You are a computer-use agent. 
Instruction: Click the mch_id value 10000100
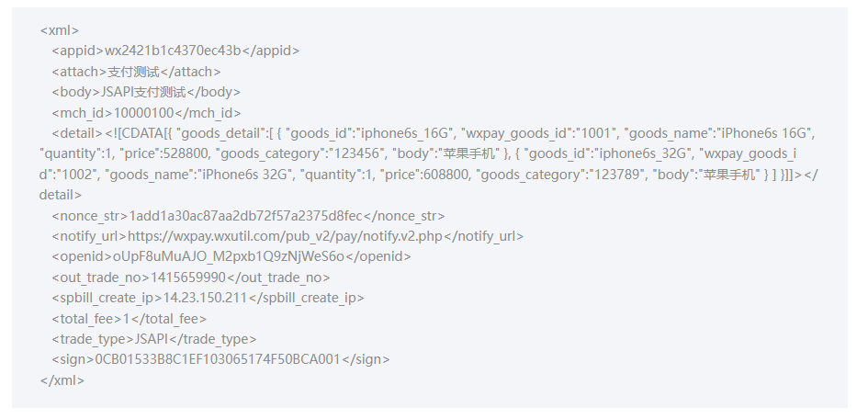(143, 112)
